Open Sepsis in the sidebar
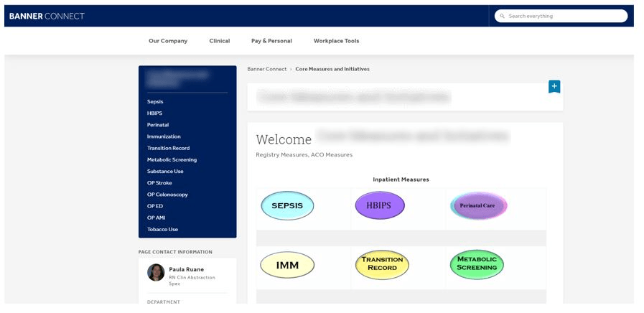 [x=155, y=101]
